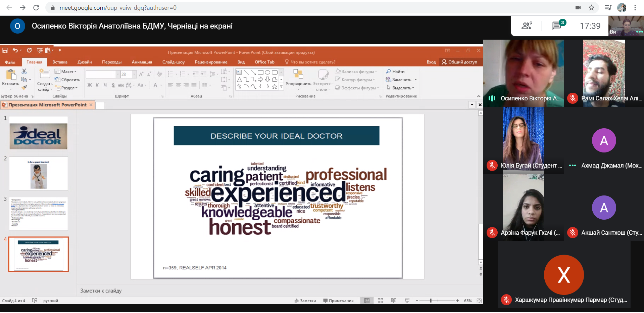
Task: Show the Meet participants list icon
Action: [526, 26]
